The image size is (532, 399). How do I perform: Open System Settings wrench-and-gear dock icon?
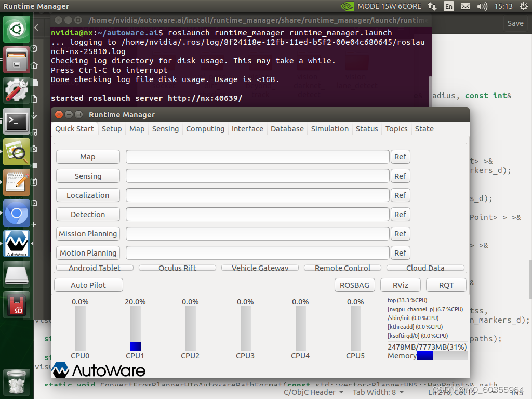(17, 90)
